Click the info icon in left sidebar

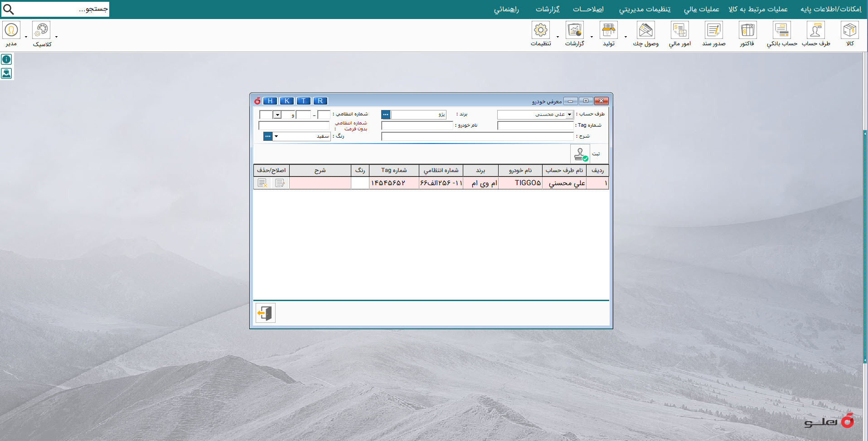click(x=6, y=59)
